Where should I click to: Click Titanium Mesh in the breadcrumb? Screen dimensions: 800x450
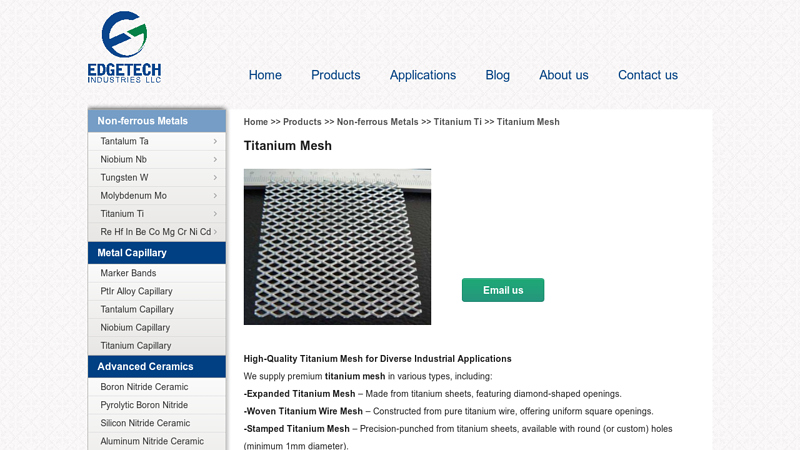click(x=528, y=122)
